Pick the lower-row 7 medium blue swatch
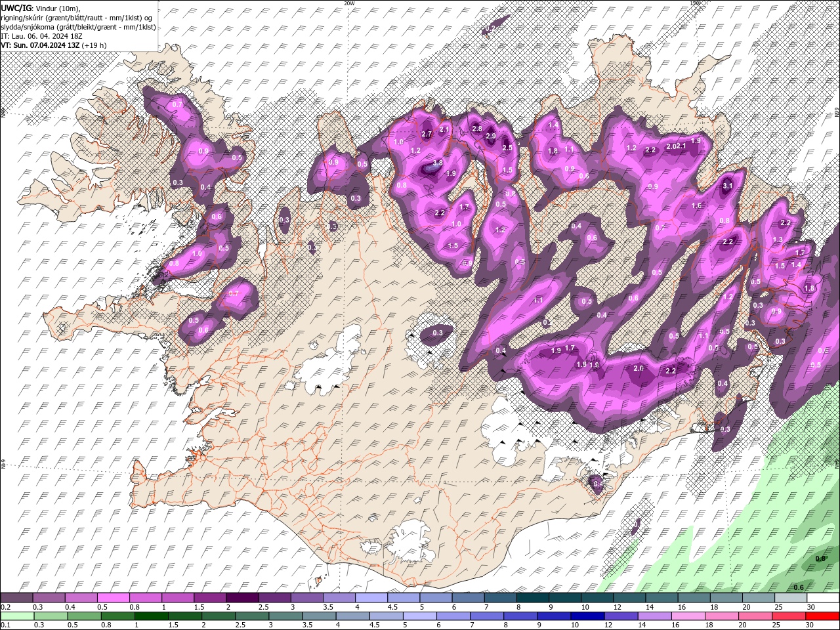 click(x=487, y=616)
